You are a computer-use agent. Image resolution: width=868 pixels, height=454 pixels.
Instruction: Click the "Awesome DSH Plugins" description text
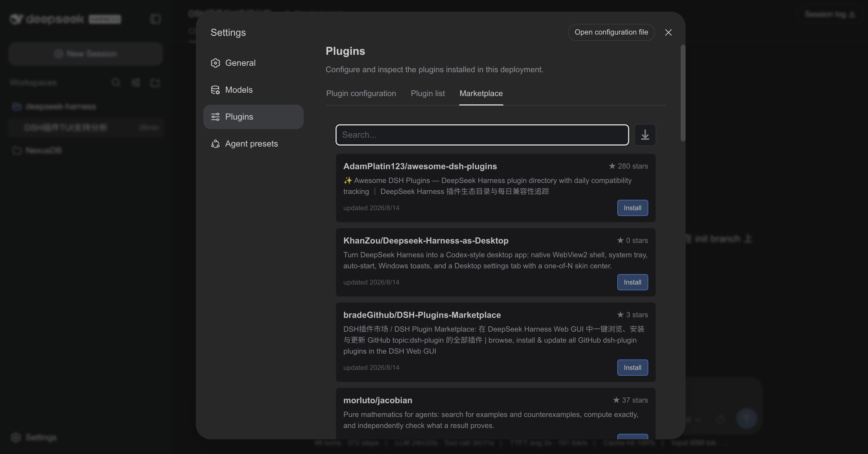coord(488,186)
